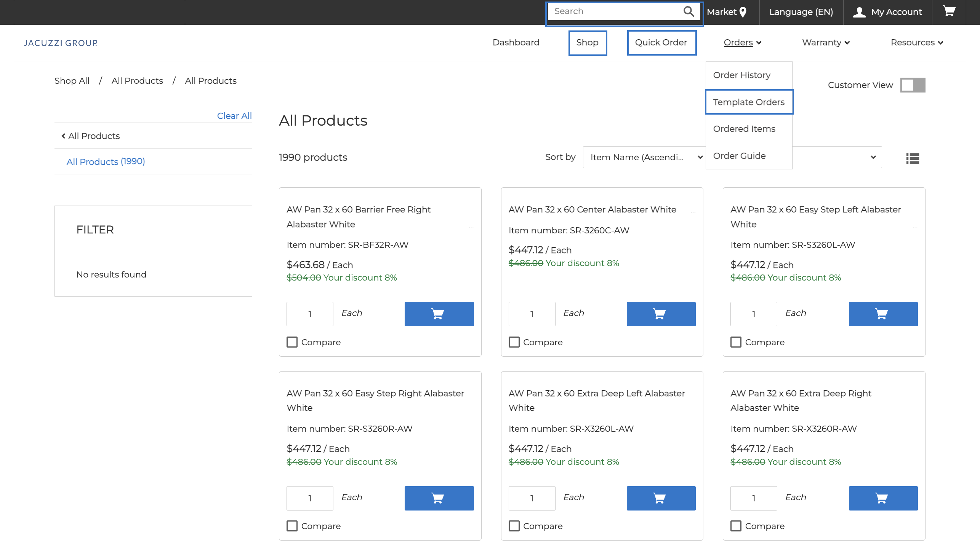Choose Order History menu item
980x552 pixels.
click(741, 75)
